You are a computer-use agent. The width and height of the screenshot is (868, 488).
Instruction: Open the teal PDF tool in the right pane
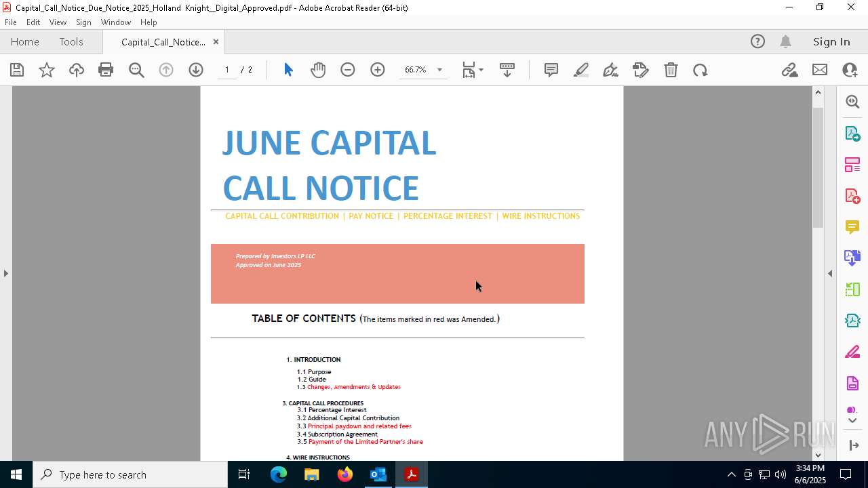pos(852,321)
